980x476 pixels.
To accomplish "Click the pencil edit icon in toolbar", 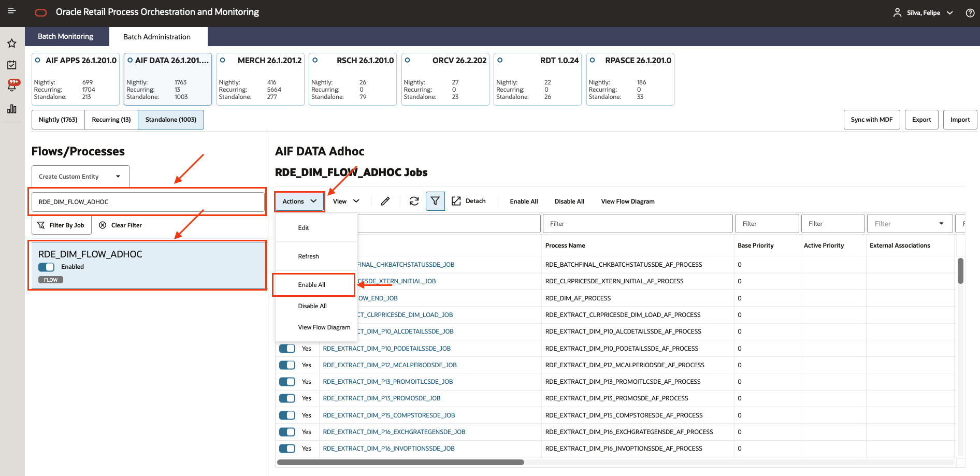I will point(385,201).
